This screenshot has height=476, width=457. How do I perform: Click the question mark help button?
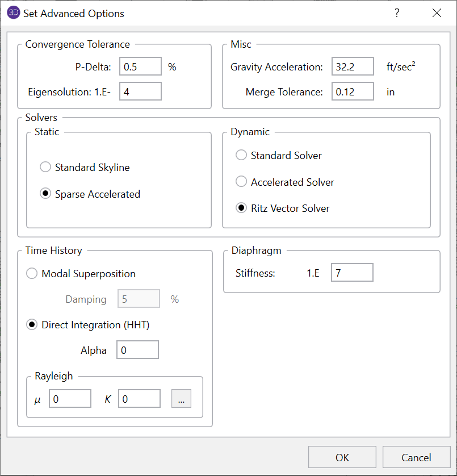[397, 13]
